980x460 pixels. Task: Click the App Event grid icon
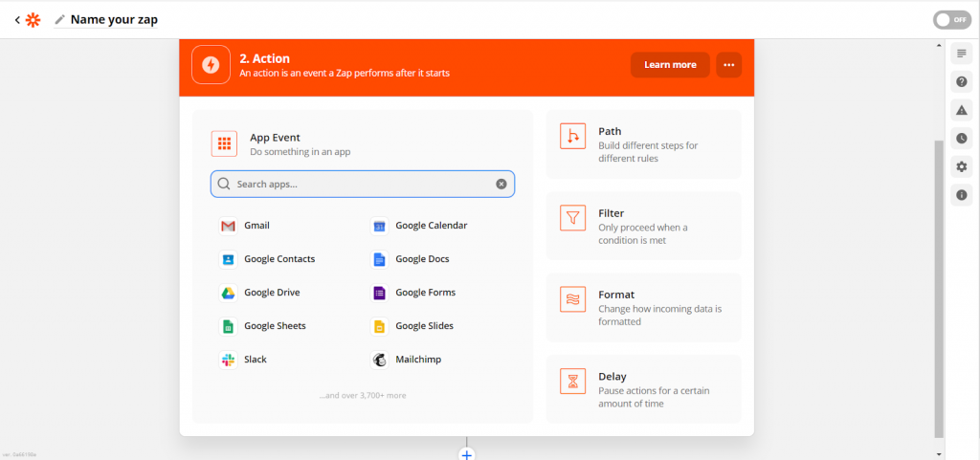pos(224,144)
